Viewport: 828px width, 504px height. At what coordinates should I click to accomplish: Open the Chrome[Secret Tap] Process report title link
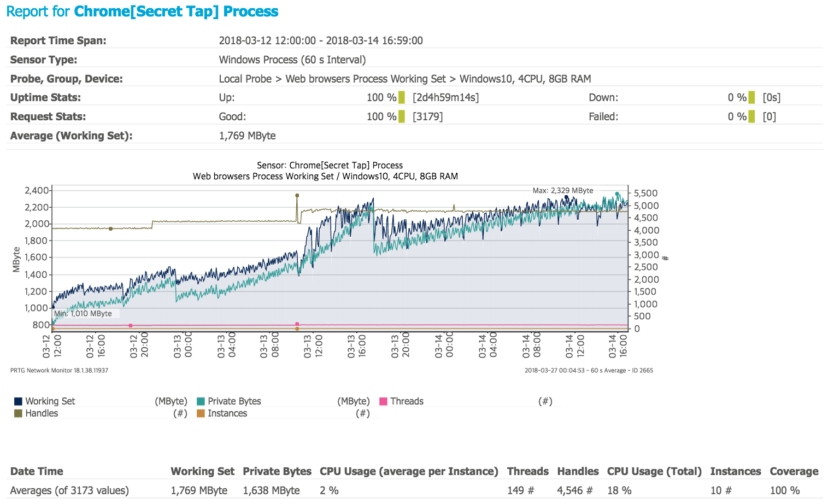click(x=176, y=11)
